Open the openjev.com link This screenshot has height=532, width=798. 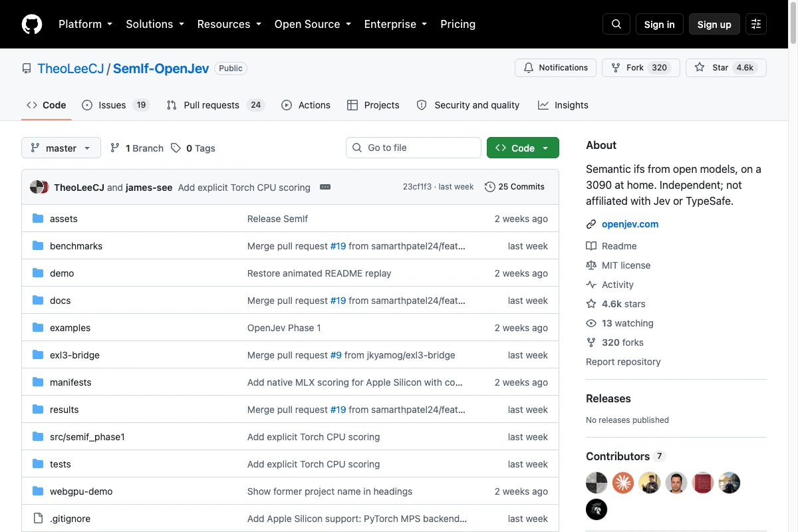click(630, 224)
